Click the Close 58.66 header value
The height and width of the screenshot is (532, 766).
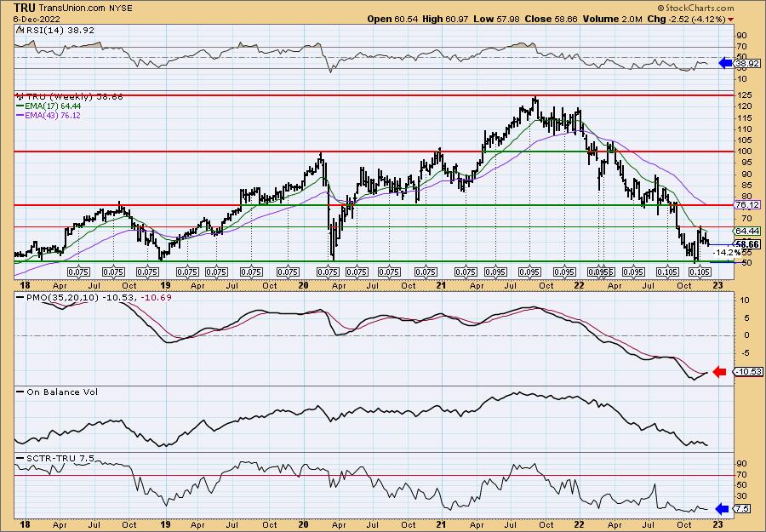coord(551,19)
